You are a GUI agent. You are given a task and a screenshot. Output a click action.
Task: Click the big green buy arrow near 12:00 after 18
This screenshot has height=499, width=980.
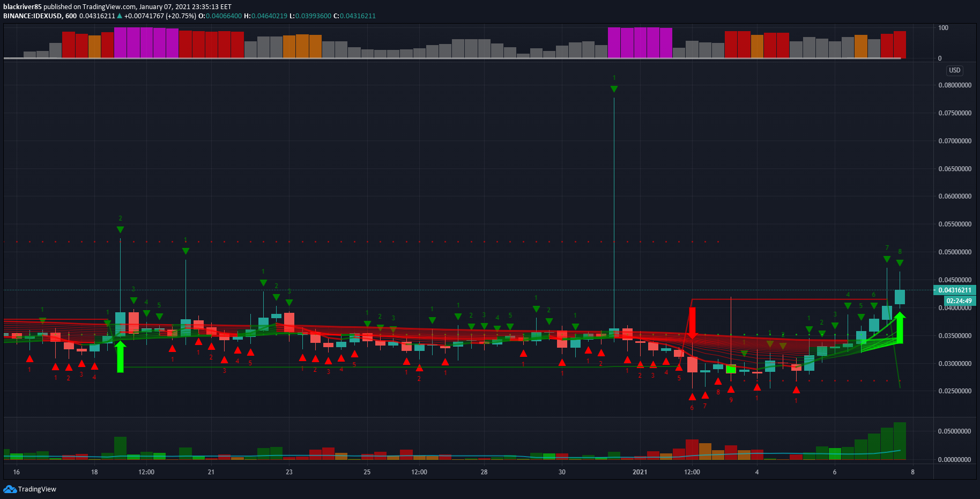pos(120,356)
